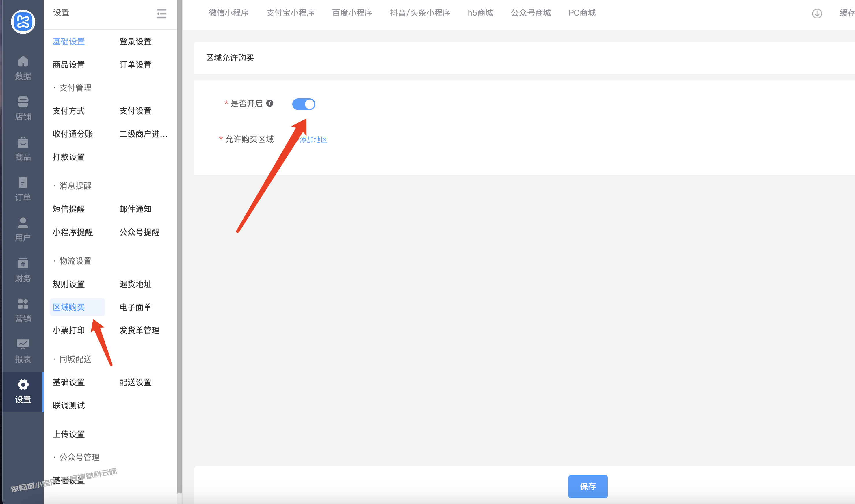Open 规则设置 menu item
This screenshot has width=855, height=504.
pyautogui.click(x=69, y=284)
